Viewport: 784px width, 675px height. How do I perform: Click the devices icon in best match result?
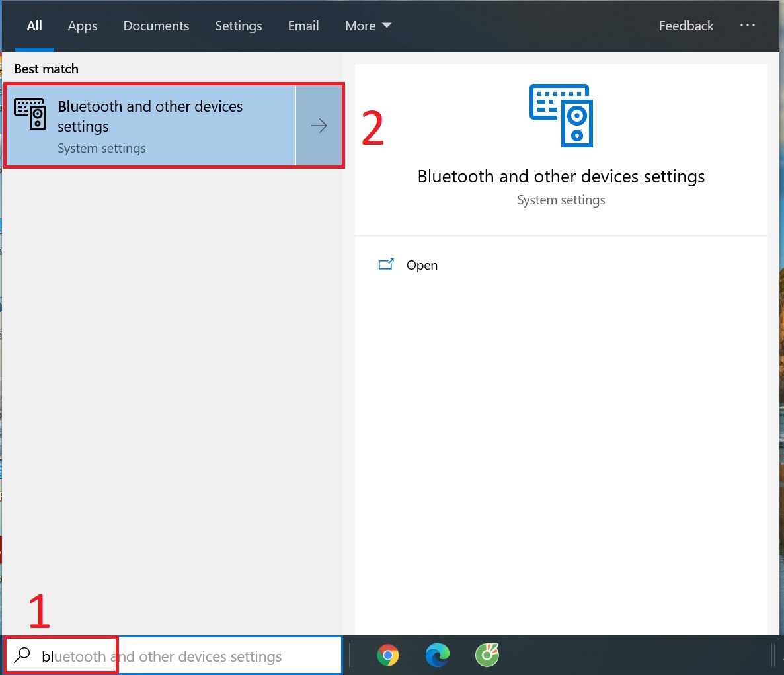[x=30, y=114]
